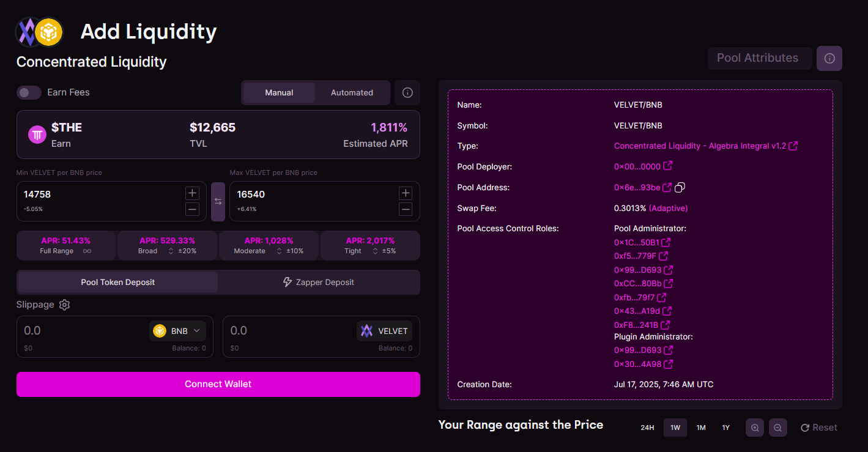The image size is (868, 452).
Task: Select the 1Y chart timeframe
Action: click(x=725, y=428)
